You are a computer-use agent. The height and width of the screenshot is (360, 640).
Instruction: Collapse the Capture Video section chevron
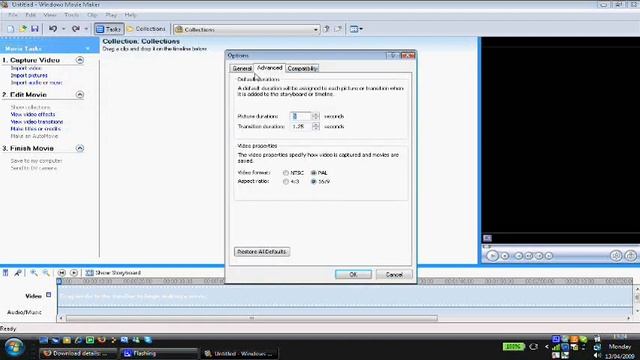(80, 60)
